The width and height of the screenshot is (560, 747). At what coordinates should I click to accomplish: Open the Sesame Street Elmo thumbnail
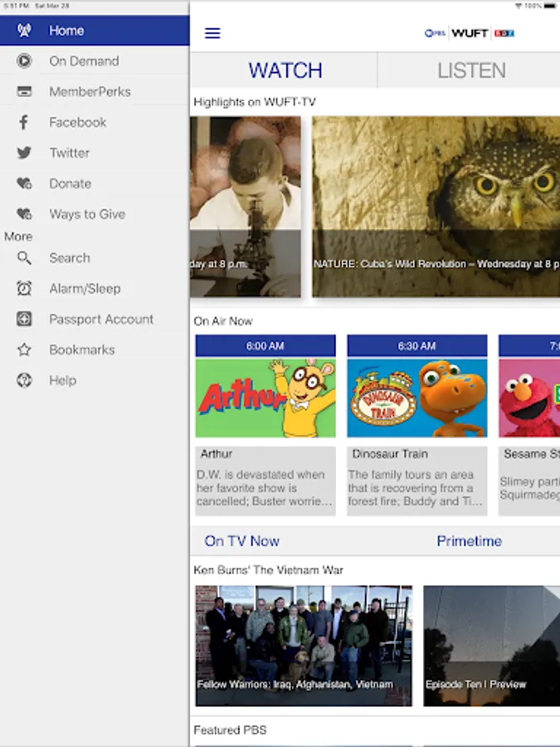pos(529,398)
